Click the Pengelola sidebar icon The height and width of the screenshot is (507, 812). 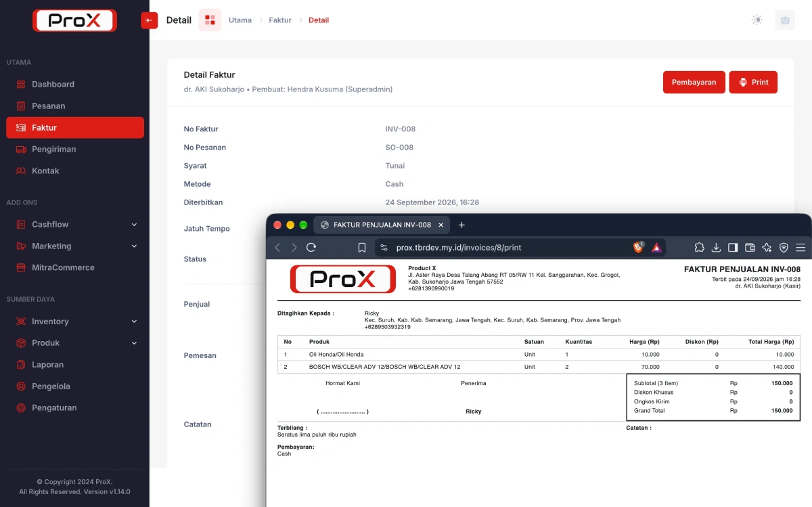pos(21,387)
